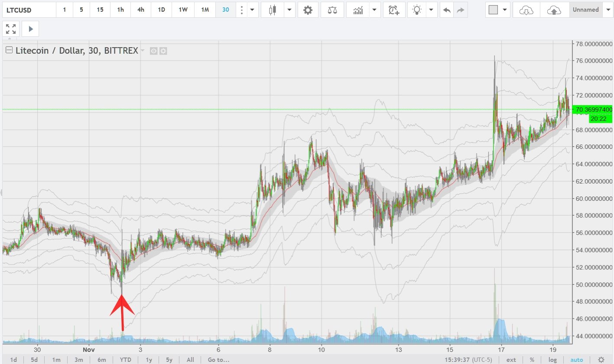The width and height of the screenshot is (614, 364).
Task: Switch to the 1h interval
Action: [120, 10]
